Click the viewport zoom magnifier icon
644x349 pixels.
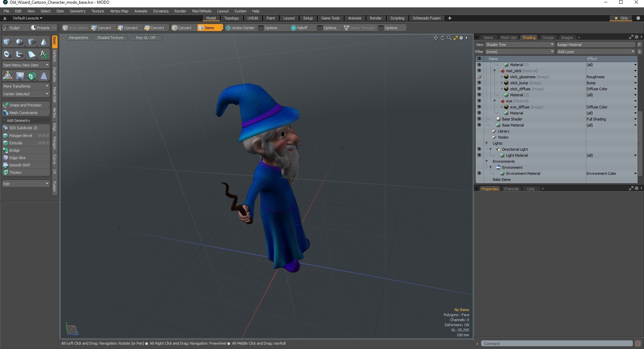(449, 38)
